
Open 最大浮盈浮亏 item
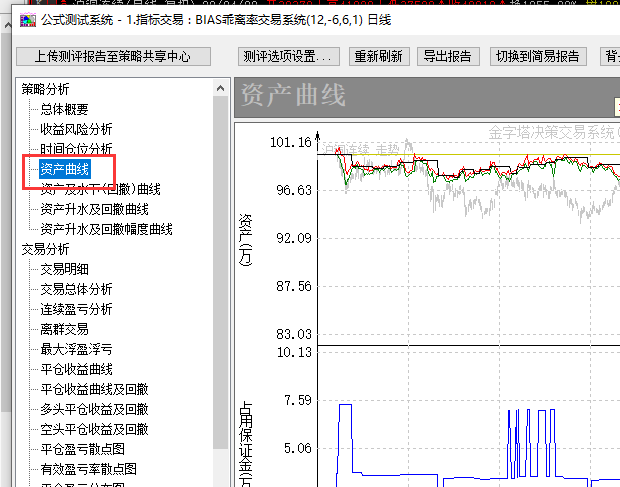tap(76, 349)
